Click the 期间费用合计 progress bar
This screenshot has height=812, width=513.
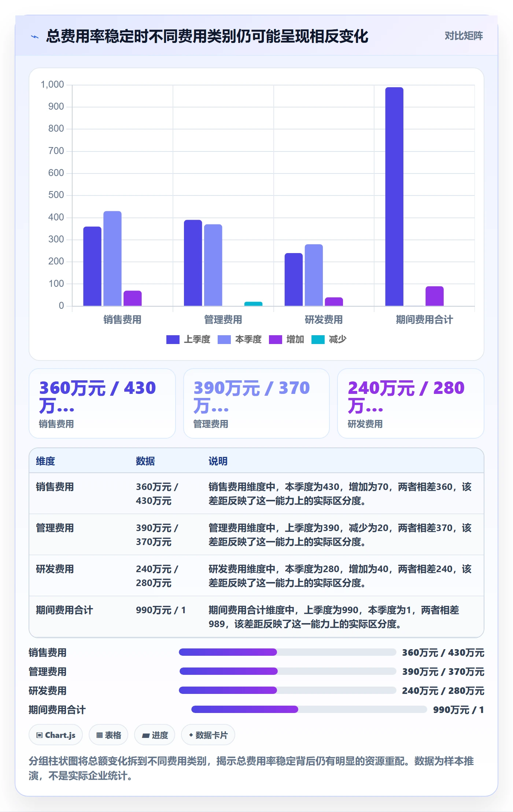[309, 709]
